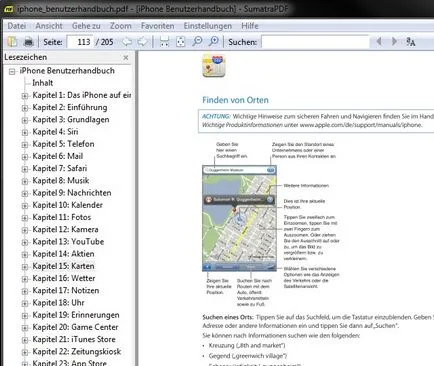Collapse the iPhone Benutzerhandbuch root node
This screenshot has width=434, height=366.
pos(12,71)
